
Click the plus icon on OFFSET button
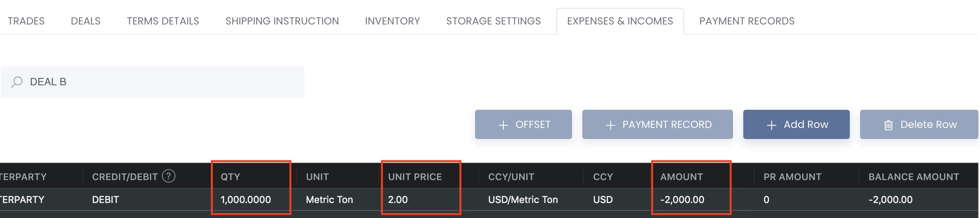click(503, 125)
